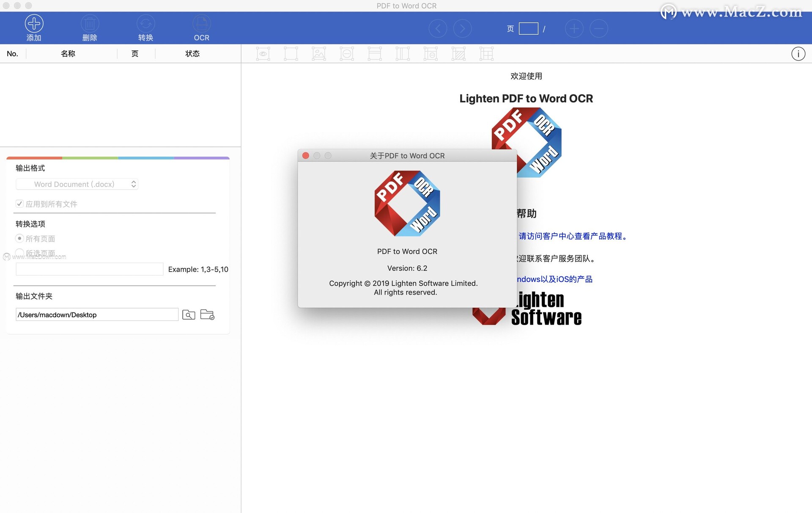Screen dimensions: 812x513
Task: Go to previous page with left arrow
Action: (438, 28)
